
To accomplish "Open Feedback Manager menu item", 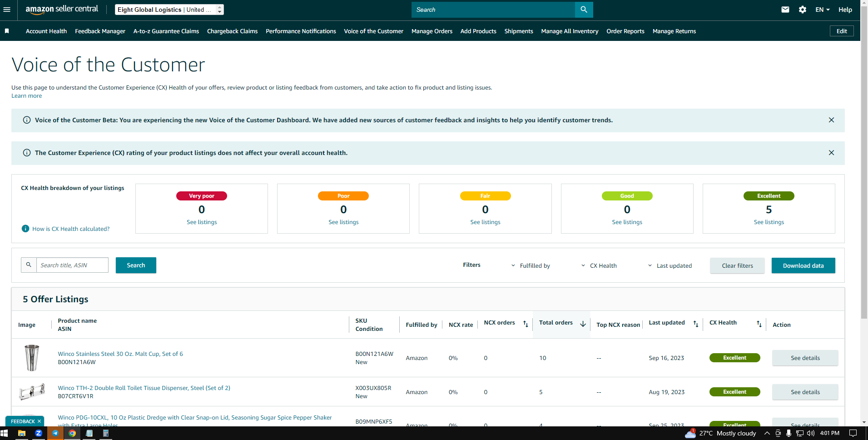I will point(100,31).
